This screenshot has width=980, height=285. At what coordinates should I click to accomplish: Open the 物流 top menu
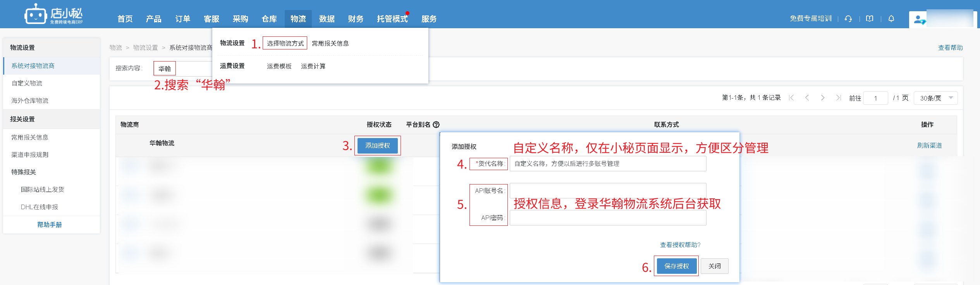(298, 19)
